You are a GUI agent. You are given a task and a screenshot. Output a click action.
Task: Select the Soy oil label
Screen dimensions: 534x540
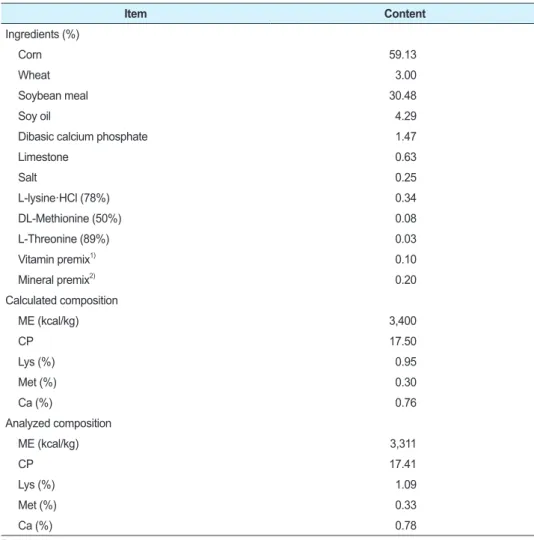coord(34,116)
